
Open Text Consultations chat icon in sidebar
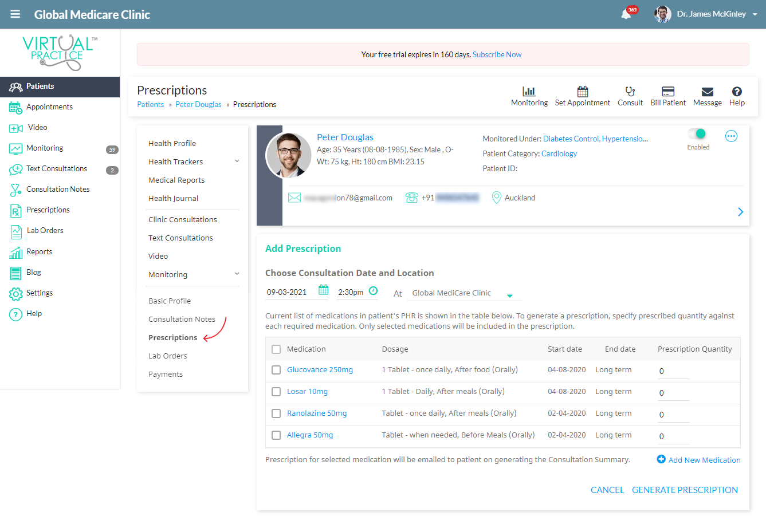[15, 169]
